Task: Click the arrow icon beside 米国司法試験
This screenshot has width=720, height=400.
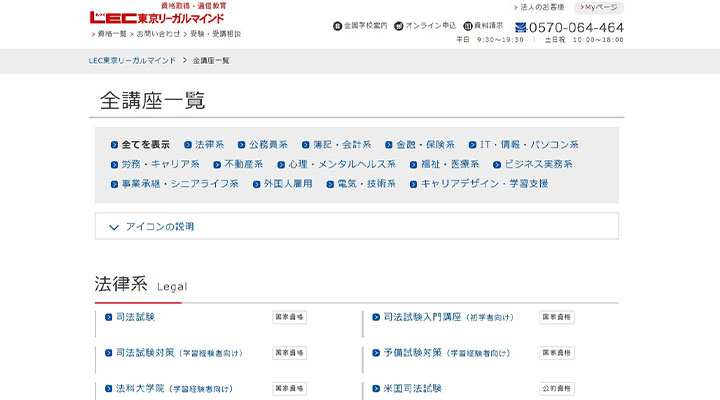Action: pyautogui.click(x=375, y=388)
